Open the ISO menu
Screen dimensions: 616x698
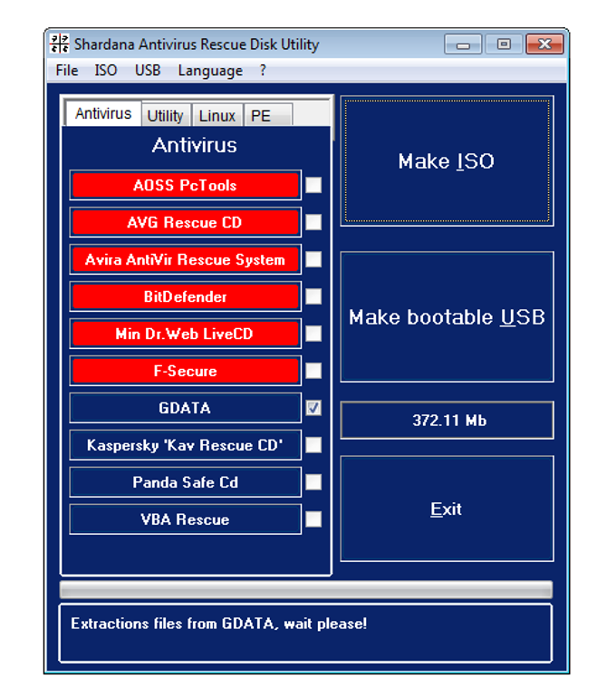[106, 71]
